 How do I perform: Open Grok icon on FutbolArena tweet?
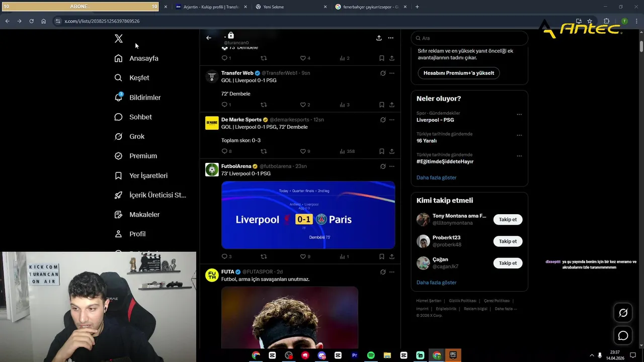(383, 166)
